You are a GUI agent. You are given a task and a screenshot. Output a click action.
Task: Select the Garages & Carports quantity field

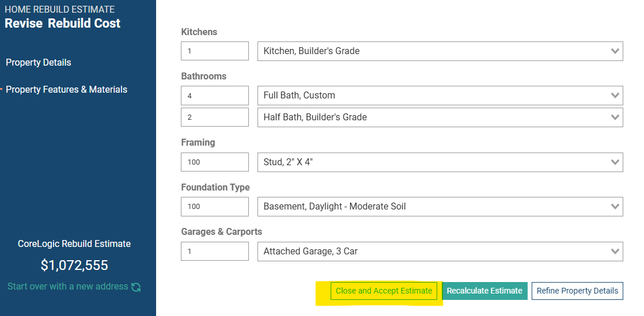(x=215, y=251)
